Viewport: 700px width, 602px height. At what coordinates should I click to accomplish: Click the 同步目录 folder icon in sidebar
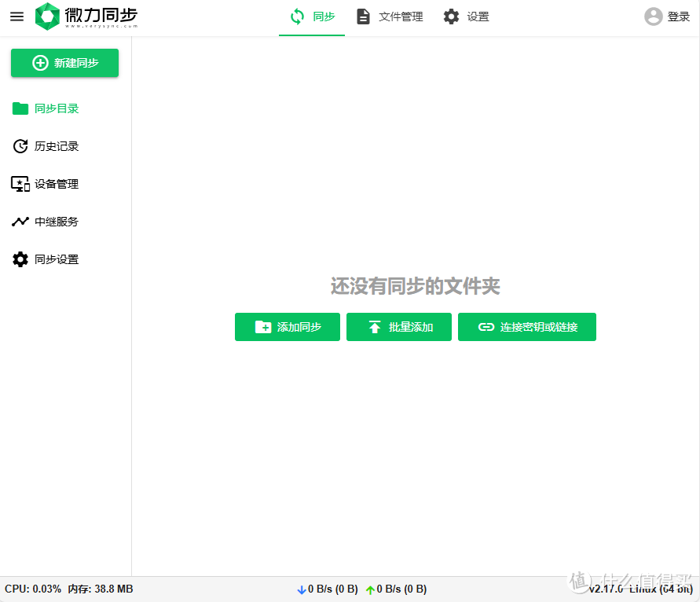pos(20,108)
